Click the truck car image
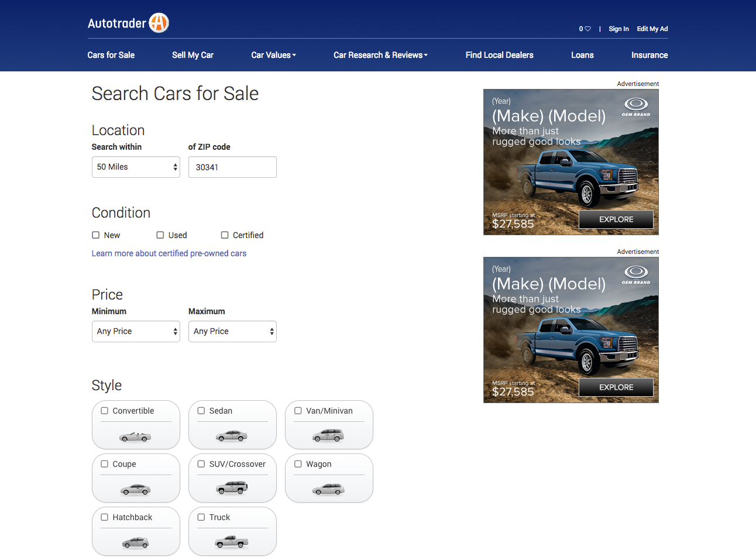The width and height of the screenshot is (756, 557). (x=232, y=542)
